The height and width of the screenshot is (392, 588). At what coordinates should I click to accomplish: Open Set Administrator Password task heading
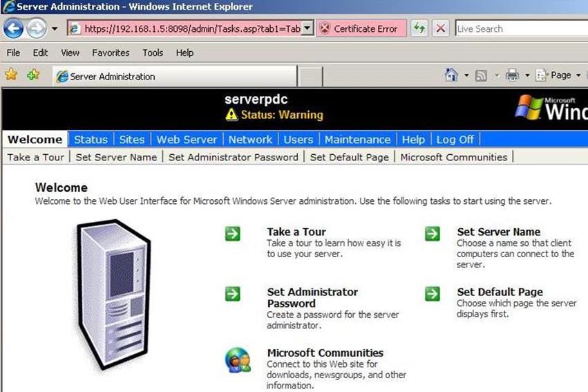[x=312, y=297]
